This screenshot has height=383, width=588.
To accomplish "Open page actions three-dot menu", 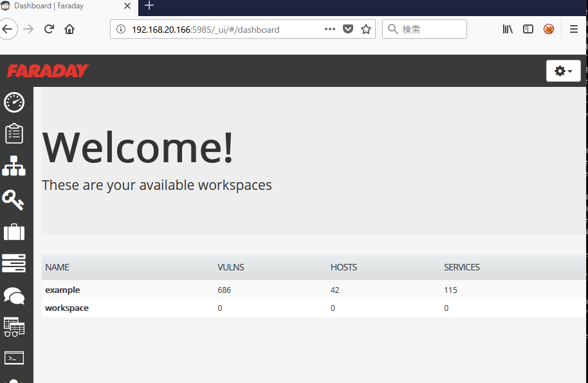I will coord(330,29).
